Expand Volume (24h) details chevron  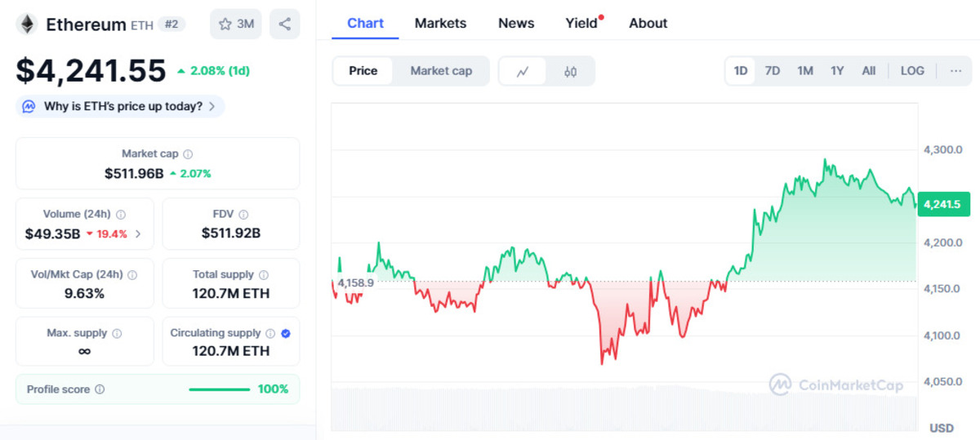pyautogui.click(x=138, y=234)
